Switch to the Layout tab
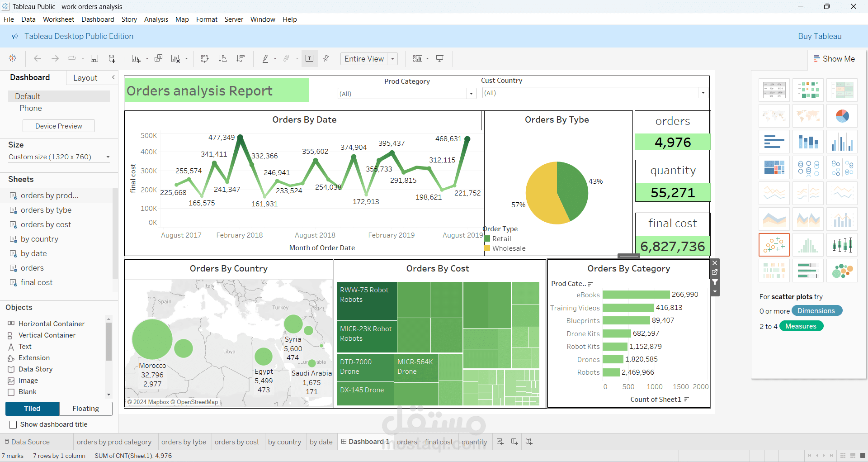The height and width of the screenshot is (462, 868). tap(85, 77)
